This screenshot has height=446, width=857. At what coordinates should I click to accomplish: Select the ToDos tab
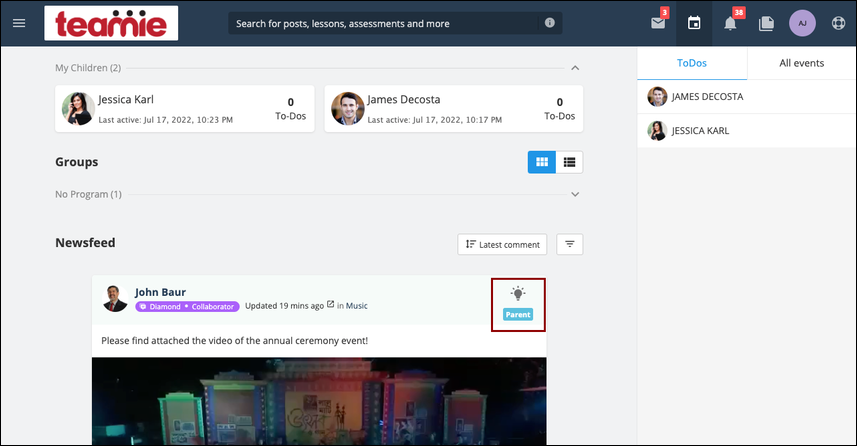(x=692, y=63)
